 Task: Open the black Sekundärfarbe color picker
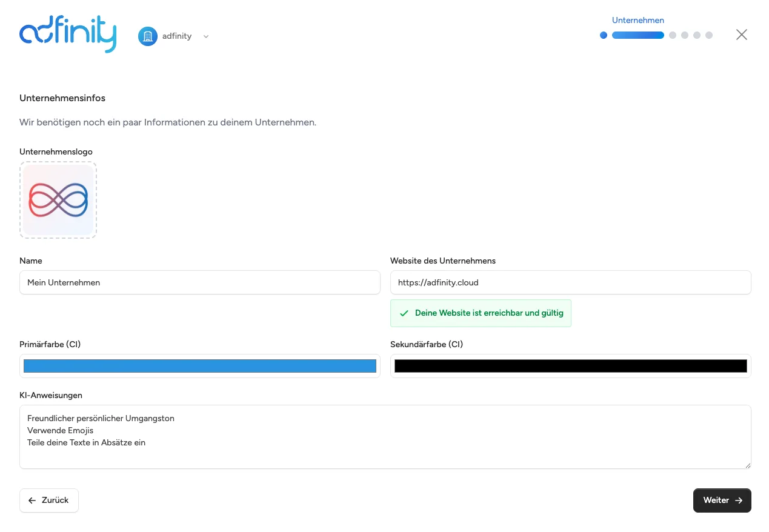(571, 366)
